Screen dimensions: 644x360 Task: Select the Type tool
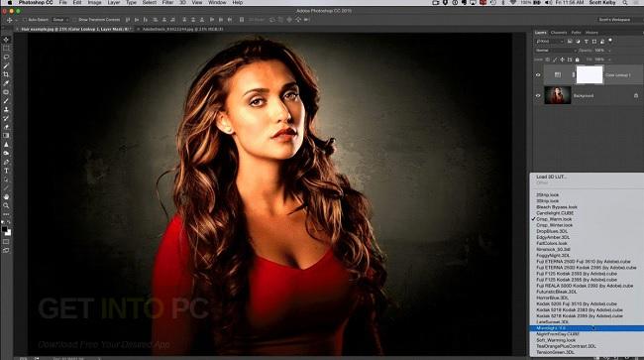6,171
